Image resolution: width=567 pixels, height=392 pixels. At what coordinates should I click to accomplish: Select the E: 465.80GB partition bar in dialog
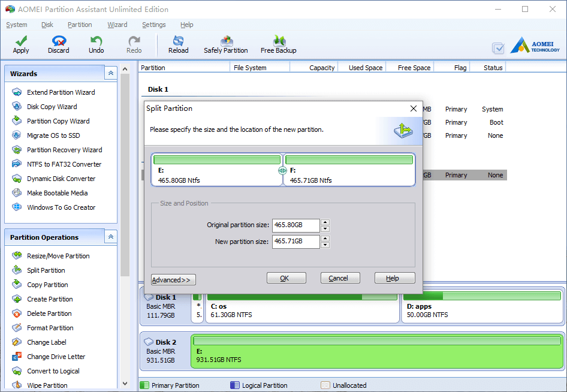tap(216, 170)
